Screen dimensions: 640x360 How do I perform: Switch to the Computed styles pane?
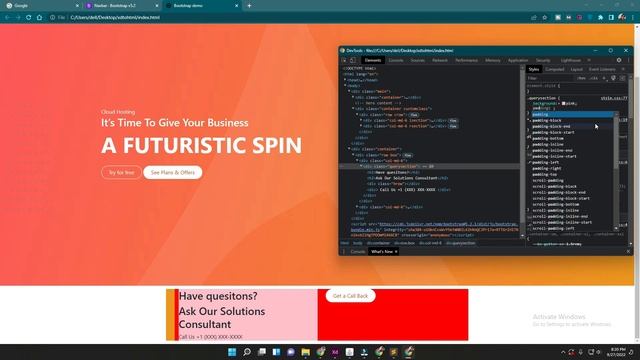pyautogui.click(x=555, y=69)
